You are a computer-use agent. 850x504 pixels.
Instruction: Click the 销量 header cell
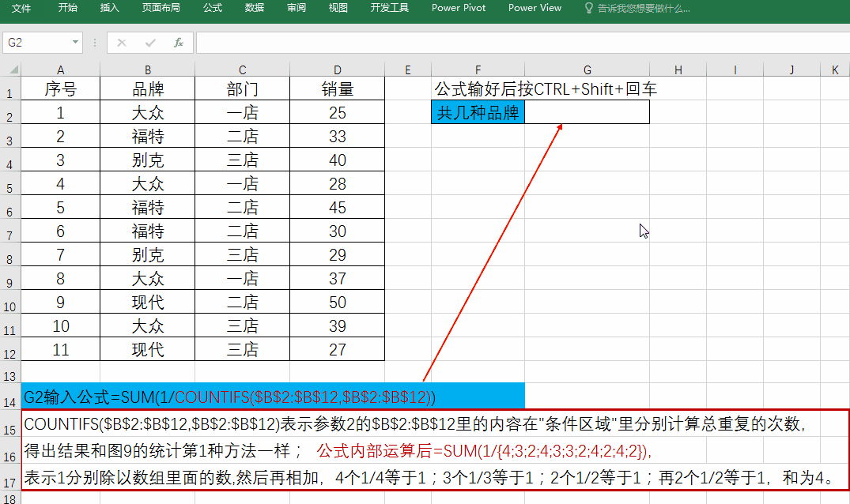click(337, 88)
